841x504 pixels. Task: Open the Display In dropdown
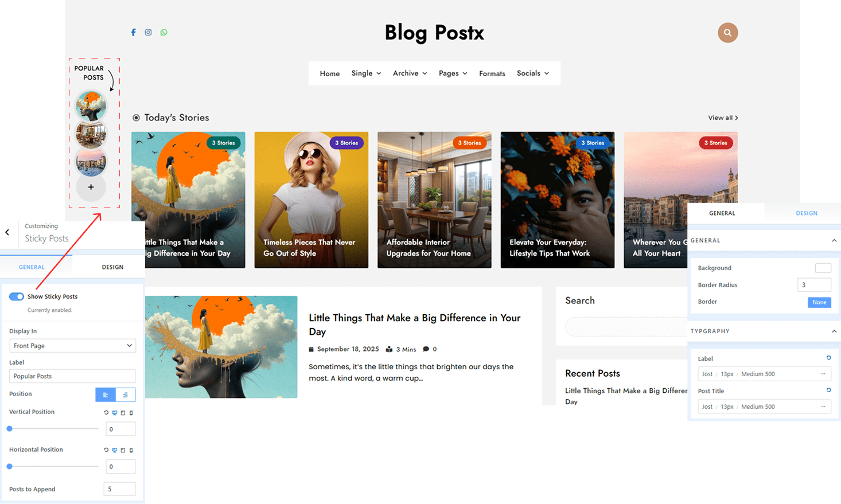(x=72, y=346)
